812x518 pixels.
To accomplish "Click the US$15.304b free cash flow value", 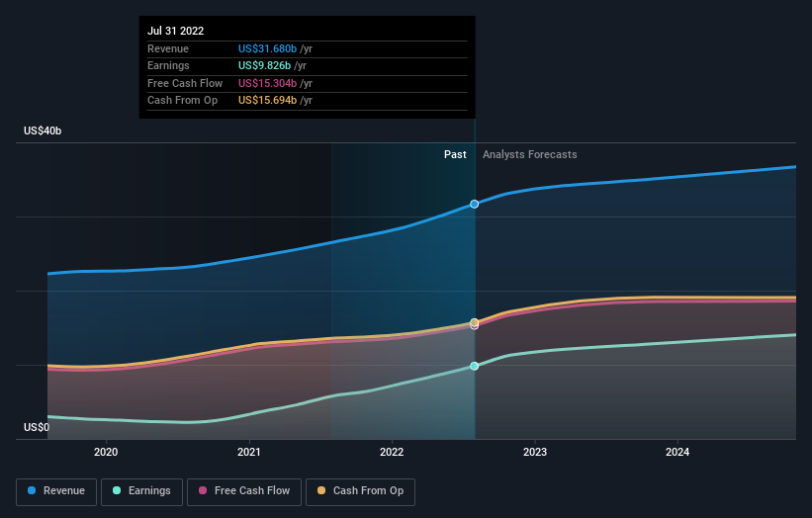I will pos(267,83).
